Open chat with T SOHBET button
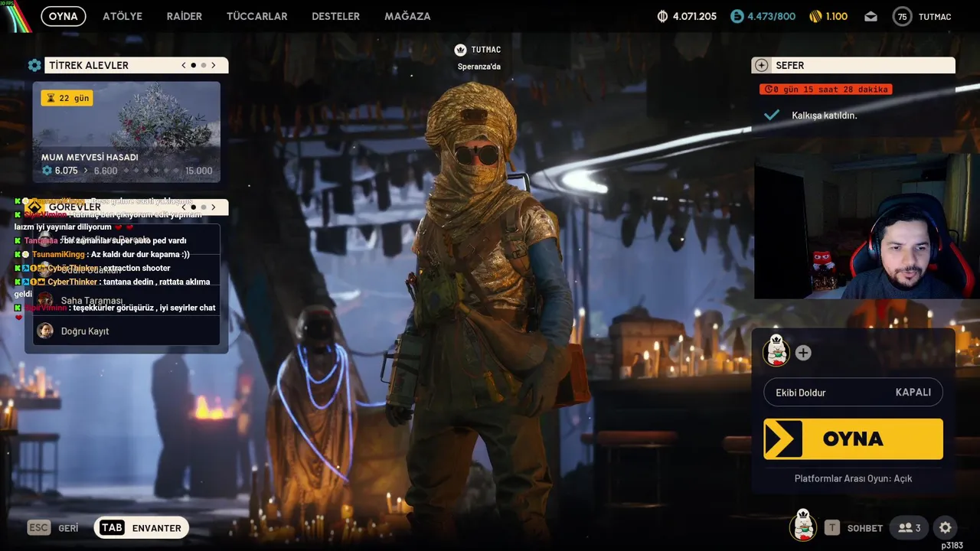Image resolution: width=980 pixels, height=551 pixels. pos(854,528)
